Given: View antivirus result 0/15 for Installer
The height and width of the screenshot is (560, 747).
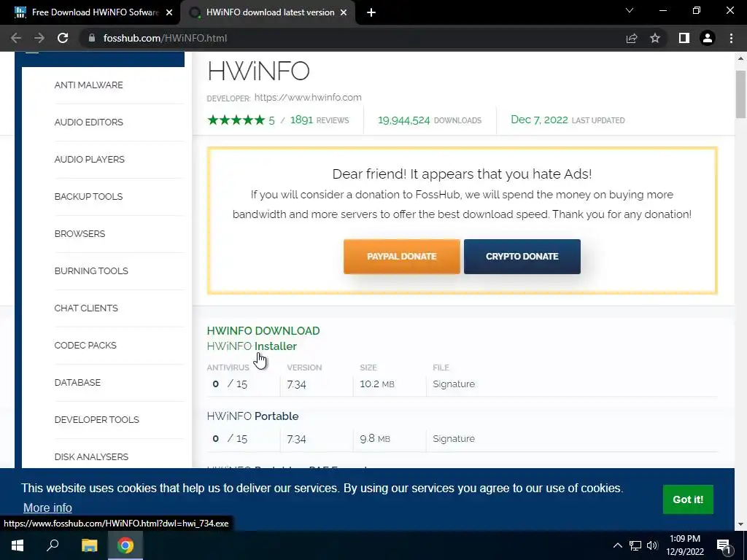Looking at the screenshot, I should pyautogui.click(x=230, y=384).
